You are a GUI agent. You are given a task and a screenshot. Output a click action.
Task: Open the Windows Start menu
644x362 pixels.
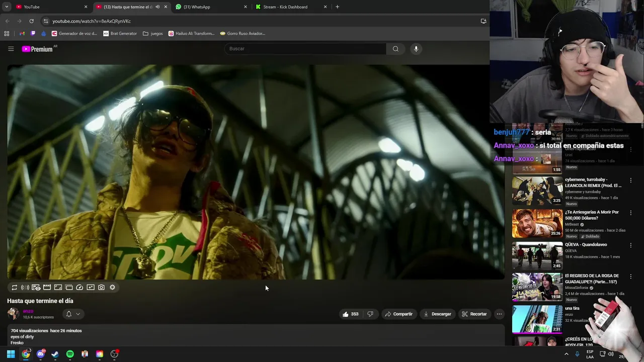[11, 354]
